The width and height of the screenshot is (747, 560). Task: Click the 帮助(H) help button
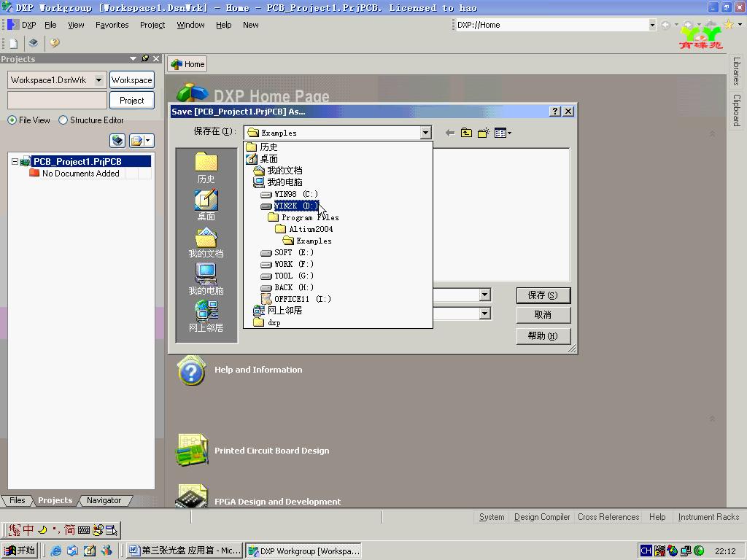tap(543, 335)
